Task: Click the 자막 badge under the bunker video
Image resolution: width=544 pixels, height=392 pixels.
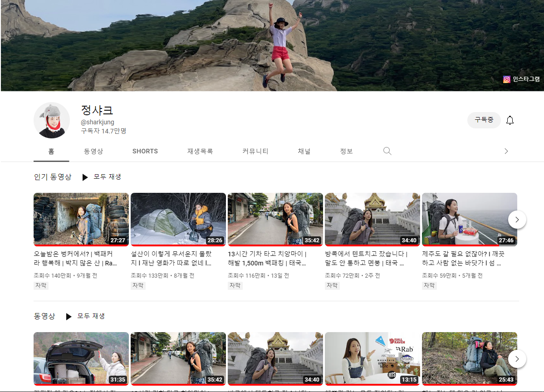Action: point(41,285)
